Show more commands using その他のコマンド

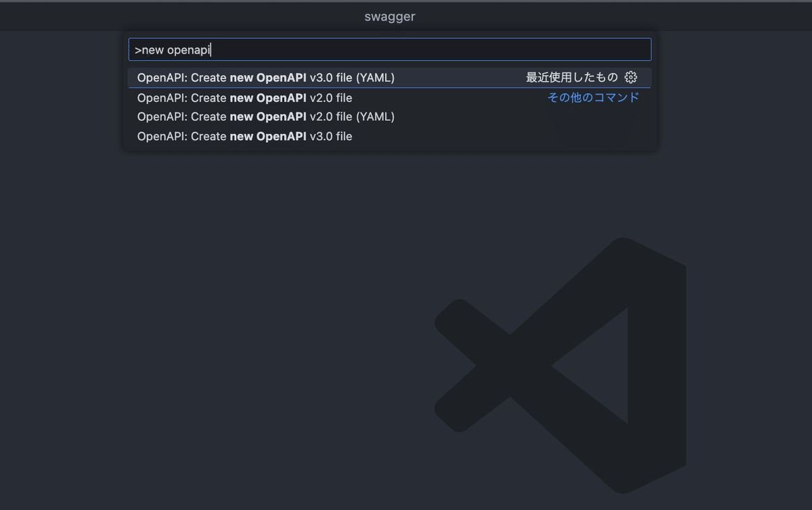pyautogui.click(x=593, y=97)
